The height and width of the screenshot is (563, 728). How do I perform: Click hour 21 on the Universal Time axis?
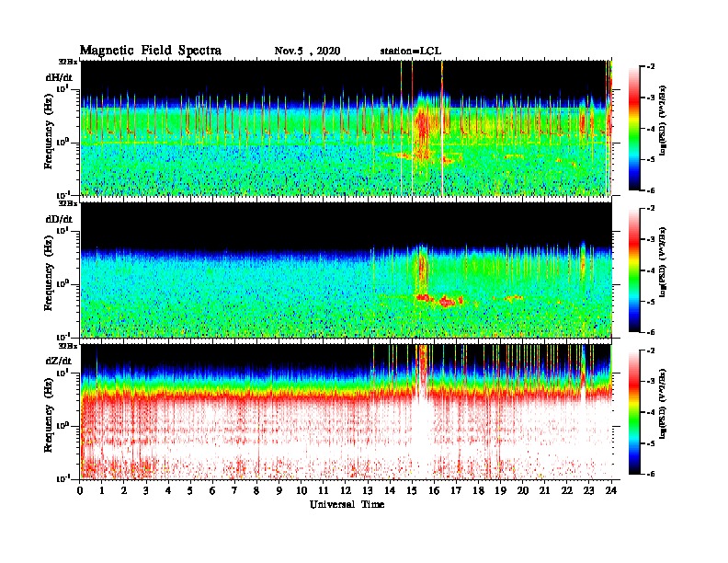pos(544,490)
